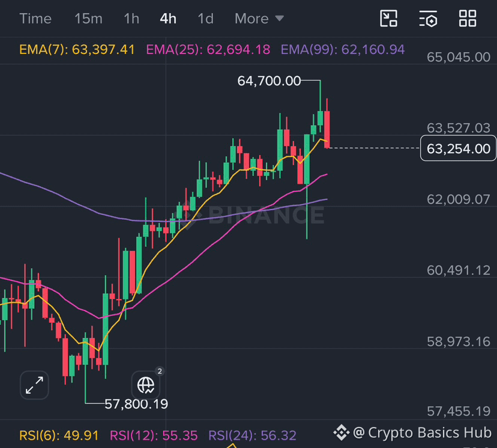
Task: Click the 65,045.00 price axis label
Action: (459, 57)
